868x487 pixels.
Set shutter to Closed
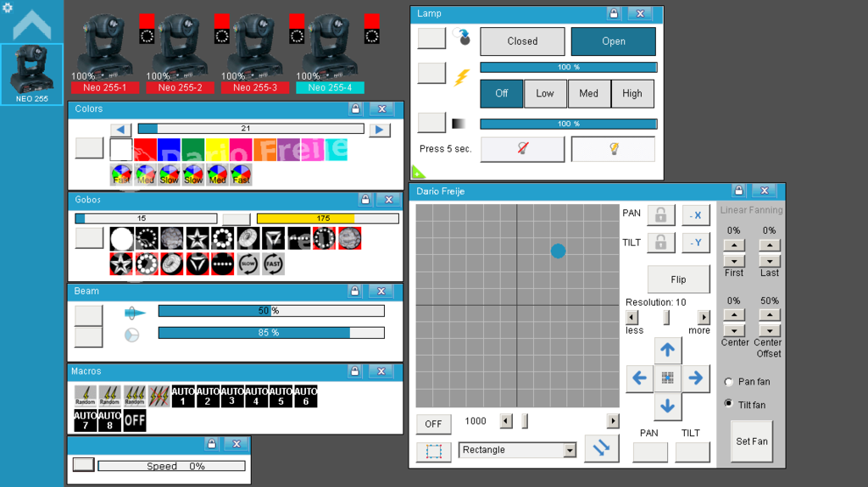pos(522,42)
